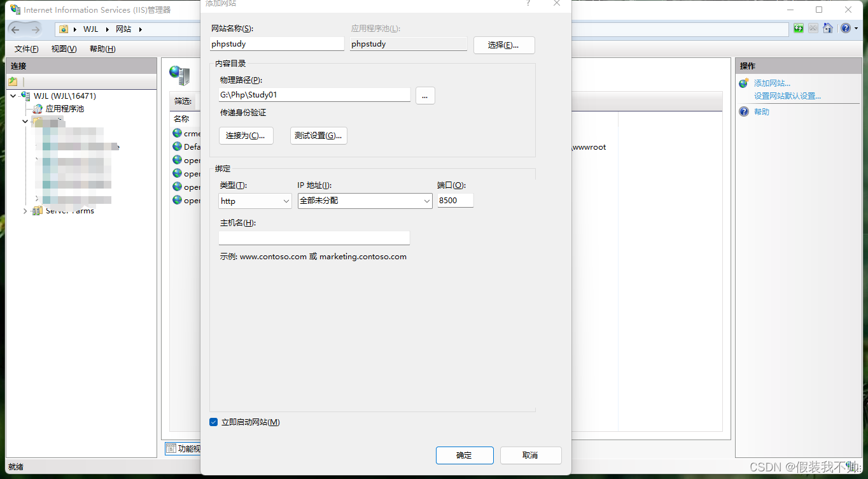Click the WJL server node icon

point(25,96)
